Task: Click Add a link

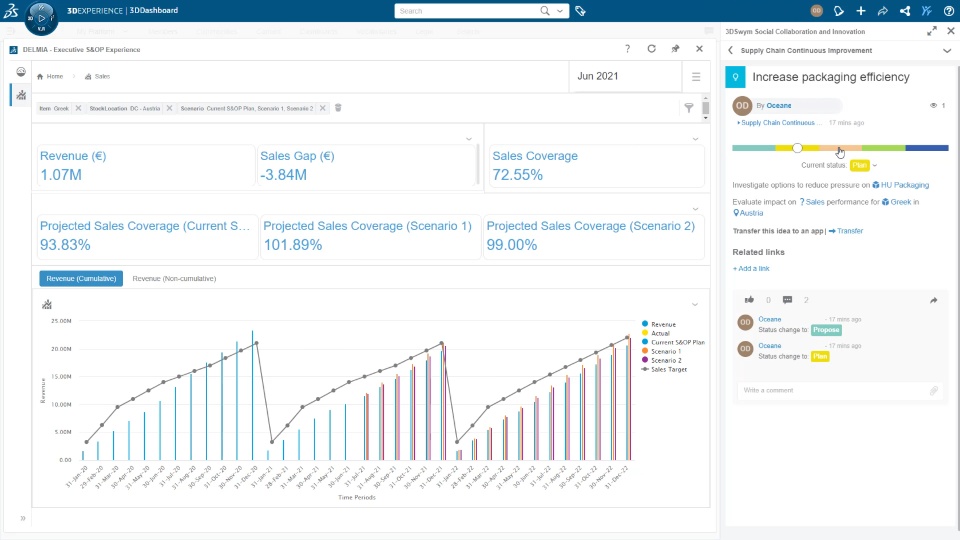Action: [751, 269]
